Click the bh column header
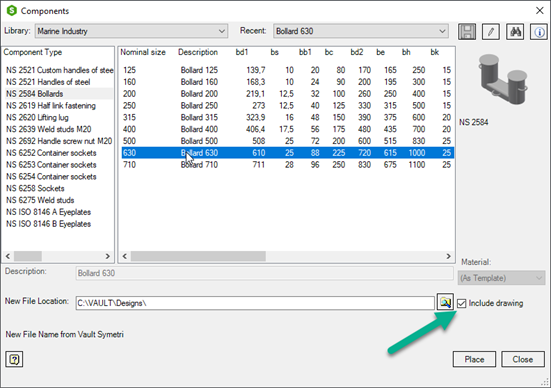The width and height of the screenshot is (551, 388). coord(406,52)
